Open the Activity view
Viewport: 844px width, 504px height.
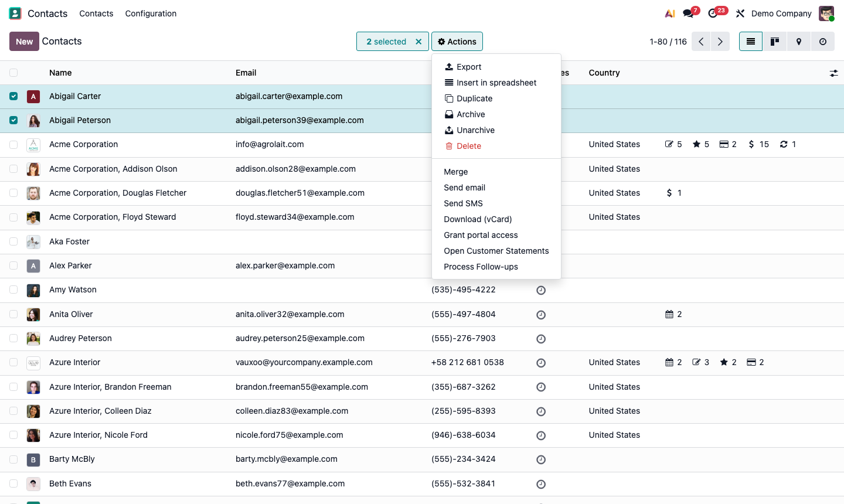pyautogui.click(x=823, y=42)
